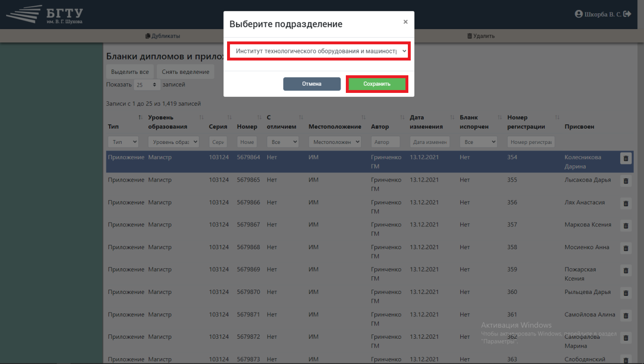Click registration number 359
This screenshot has height=364, width=644.
point(512,269)
